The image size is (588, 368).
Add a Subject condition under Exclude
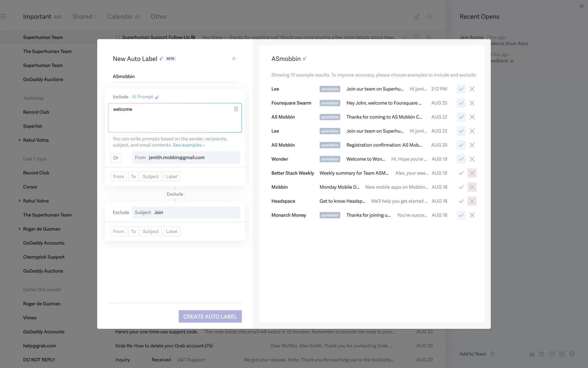pos(151,231)
